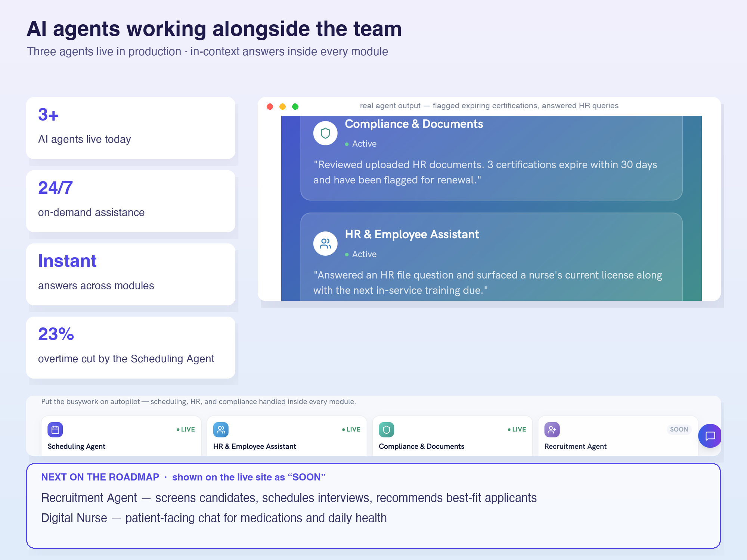Click the people icon in HR & Employee Assistant output card
The width and height of the screenshot is (747, 560).
[x=325, y=244]
